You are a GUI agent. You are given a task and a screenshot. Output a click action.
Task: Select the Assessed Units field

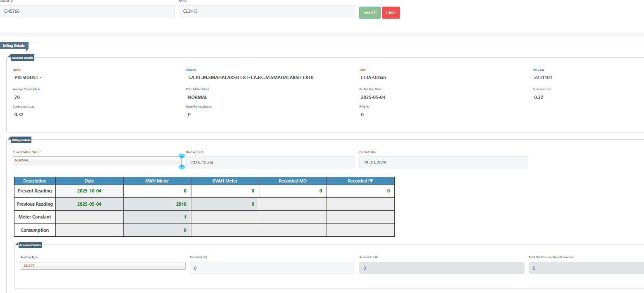441,268
